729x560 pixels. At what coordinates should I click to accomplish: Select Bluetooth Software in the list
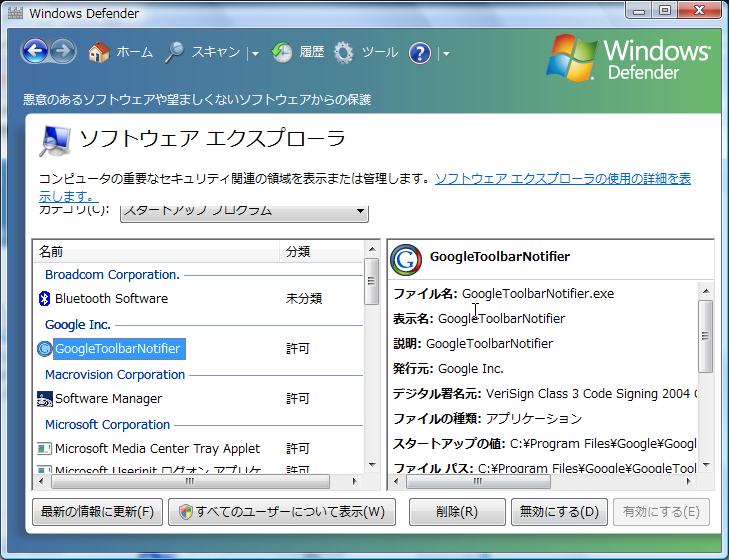click(x=111, y=298)
